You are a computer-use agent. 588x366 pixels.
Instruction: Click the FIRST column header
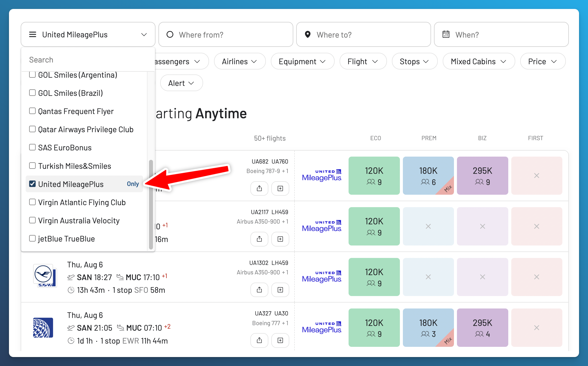point(535,138)
